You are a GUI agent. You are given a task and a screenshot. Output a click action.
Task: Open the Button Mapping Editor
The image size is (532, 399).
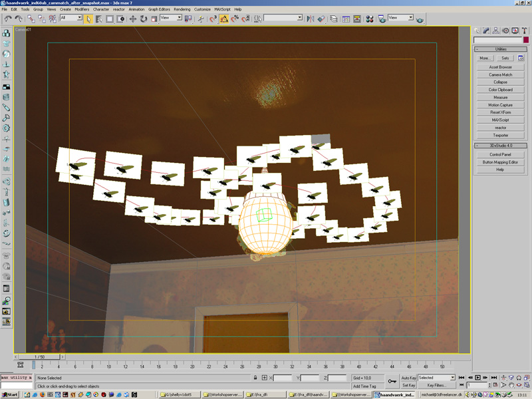[501, 162]
